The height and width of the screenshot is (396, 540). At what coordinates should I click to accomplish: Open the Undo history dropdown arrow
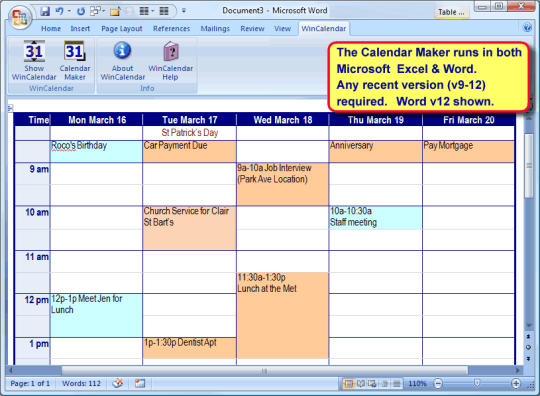click(x=69, y=11)
